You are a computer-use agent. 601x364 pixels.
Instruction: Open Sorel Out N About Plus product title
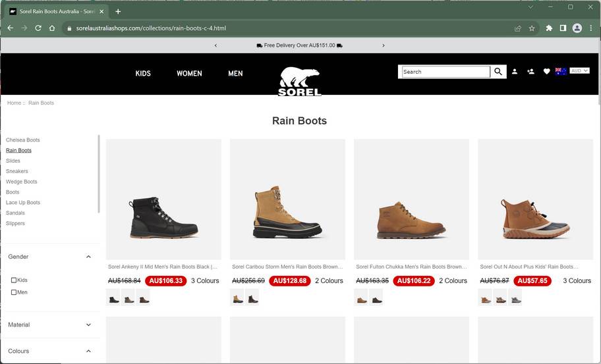click(x=529, y=267)
